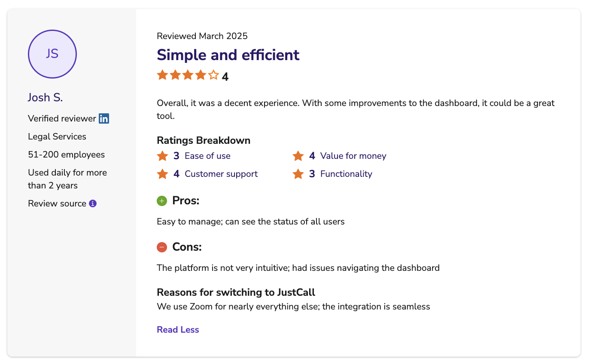Click the LinkedIn verified reviewer icon
The width and height of the screenshot is (590, 364).
tap(104, 118)
